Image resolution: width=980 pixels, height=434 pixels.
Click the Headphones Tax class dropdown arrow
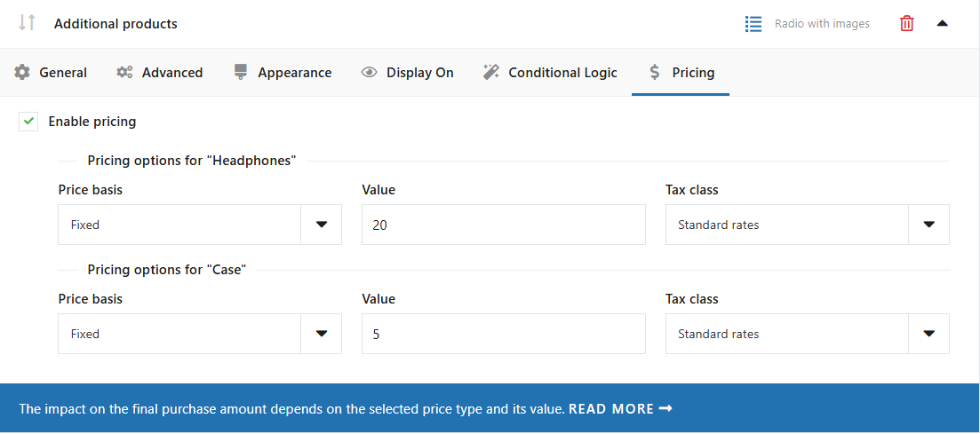[x=928, y=225]
